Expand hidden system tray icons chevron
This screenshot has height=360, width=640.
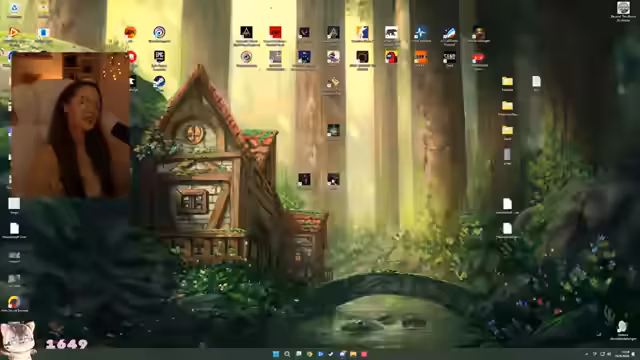tap(587, 354)
